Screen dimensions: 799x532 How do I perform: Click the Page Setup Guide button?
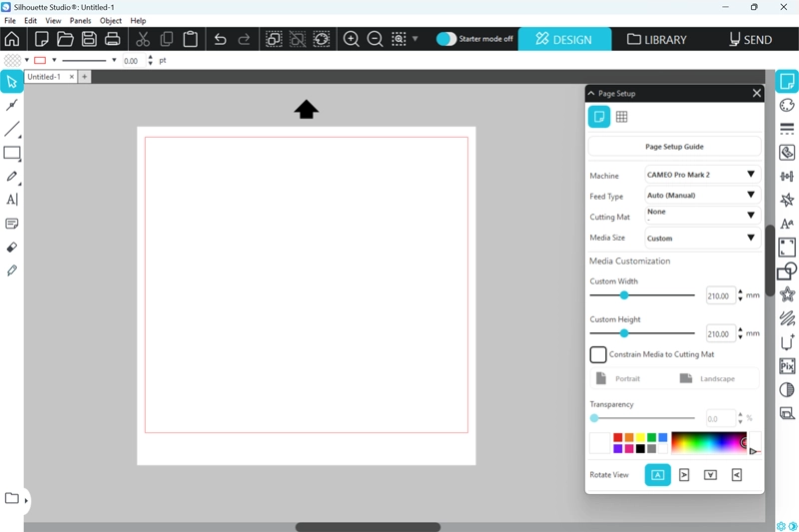[x=674, y=147]
